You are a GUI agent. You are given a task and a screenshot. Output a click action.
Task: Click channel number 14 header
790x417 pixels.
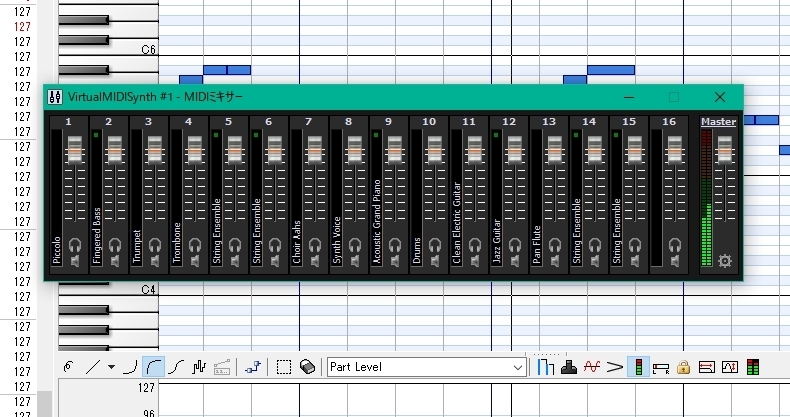click(589, 121)
